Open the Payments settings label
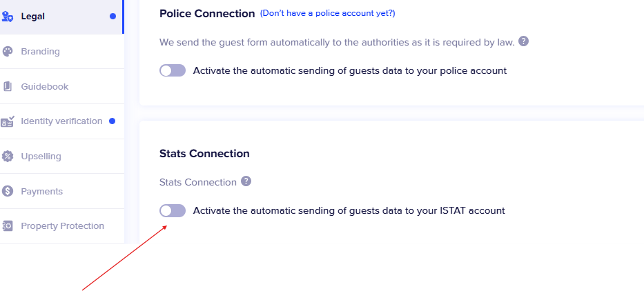 click(41, 191)
